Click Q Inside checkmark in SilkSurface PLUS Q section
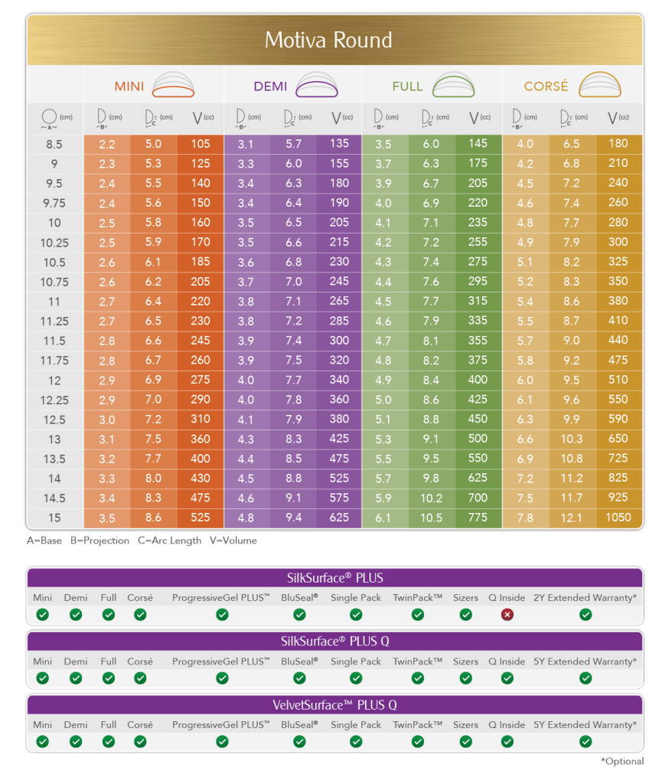This screenshot has width=672, height=784. point(507,678)
